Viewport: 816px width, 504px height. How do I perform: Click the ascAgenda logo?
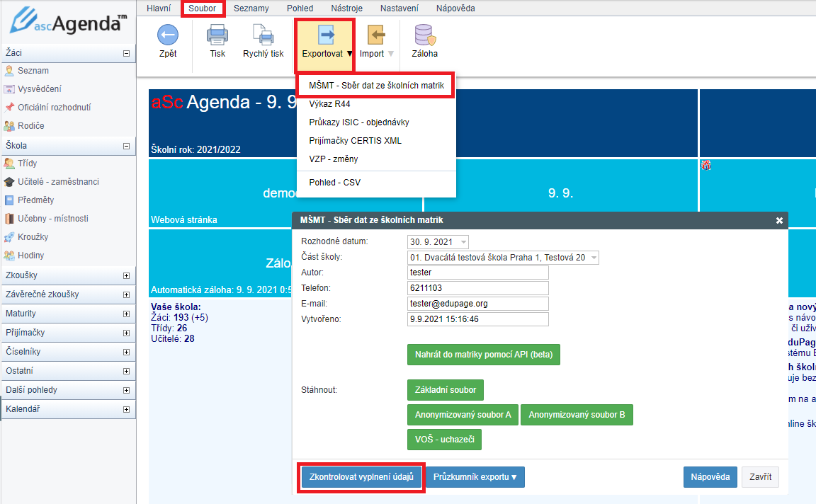(x=68, y=22)
